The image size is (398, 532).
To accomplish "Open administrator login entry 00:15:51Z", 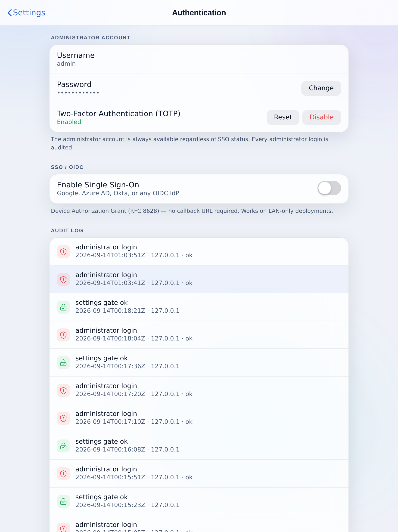I will tap(199, 473).
